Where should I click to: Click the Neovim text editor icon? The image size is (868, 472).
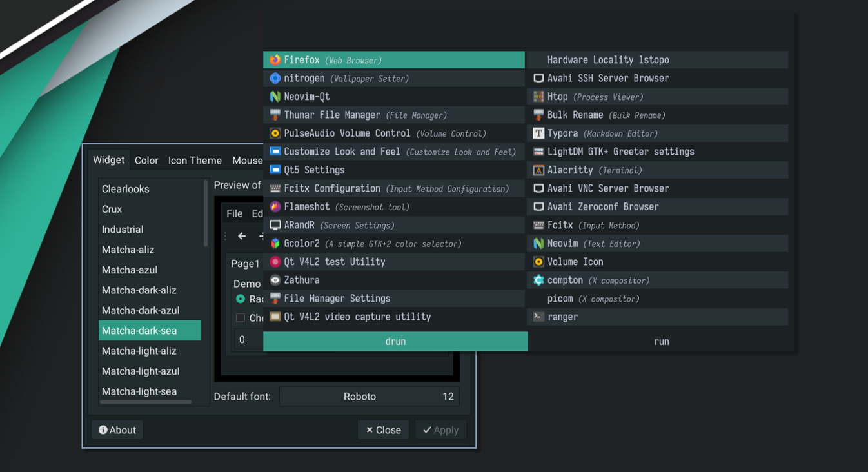[x=538, y=244]
